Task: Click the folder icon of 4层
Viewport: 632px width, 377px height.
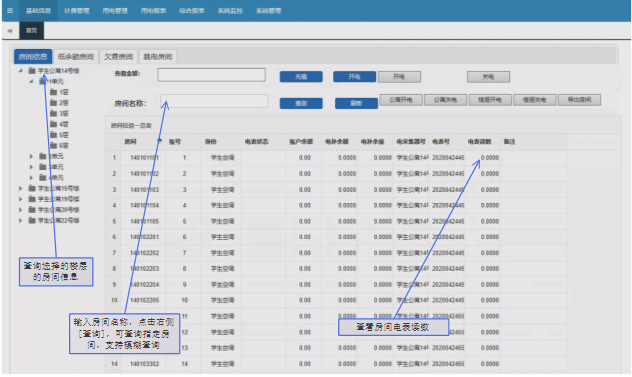Action: 53,124
